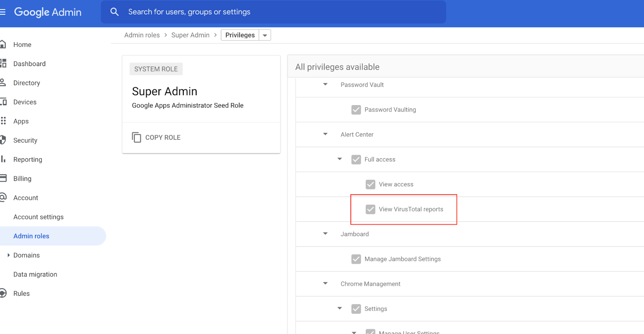This screenshot has height=334, width=644.
Task: Open the Privileges breadcrumb dropdown arrow
Action: (265, 35)
